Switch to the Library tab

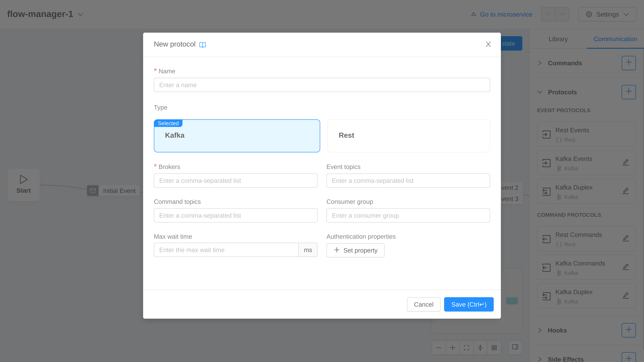[x=558, y=39]
